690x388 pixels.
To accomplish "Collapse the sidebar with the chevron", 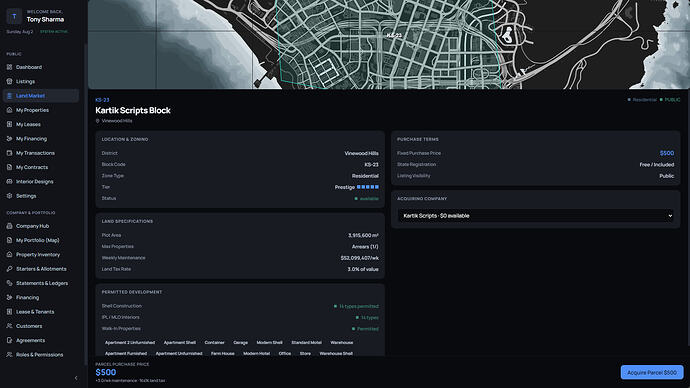I will 76,378.
